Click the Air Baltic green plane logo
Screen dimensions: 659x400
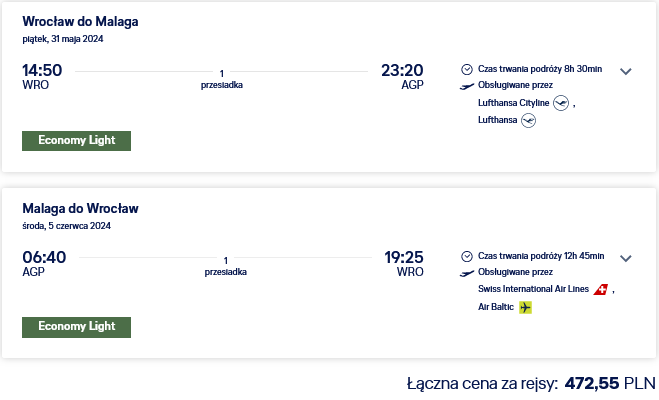525,307
